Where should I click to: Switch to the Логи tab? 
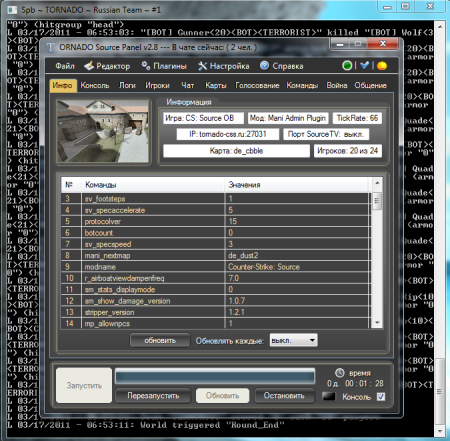coord(127,86)
